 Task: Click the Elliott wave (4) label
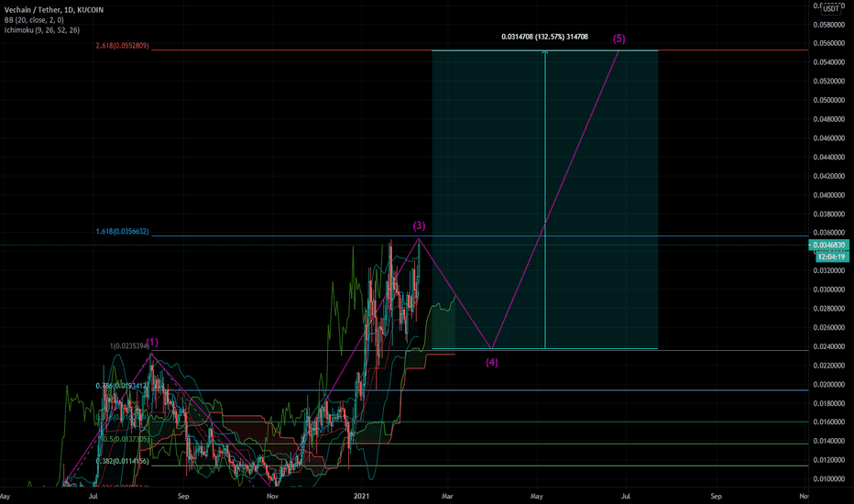pyautogui.click(x=492, y=362)
